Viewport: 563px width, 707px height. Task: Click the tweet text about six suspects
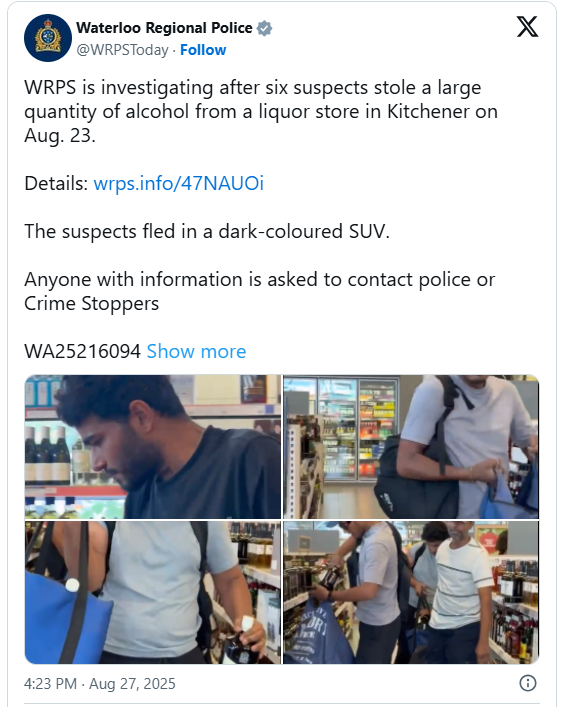coord(261,111)
